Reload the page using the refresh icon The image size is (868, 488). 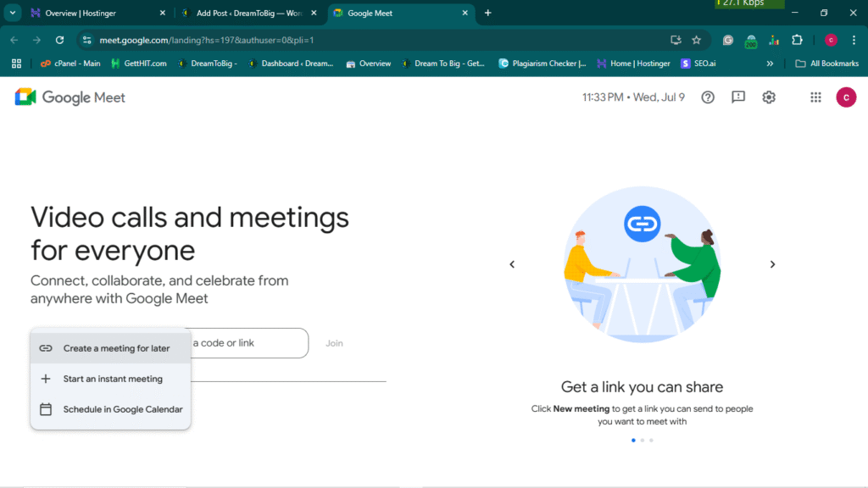coord(59,40)
